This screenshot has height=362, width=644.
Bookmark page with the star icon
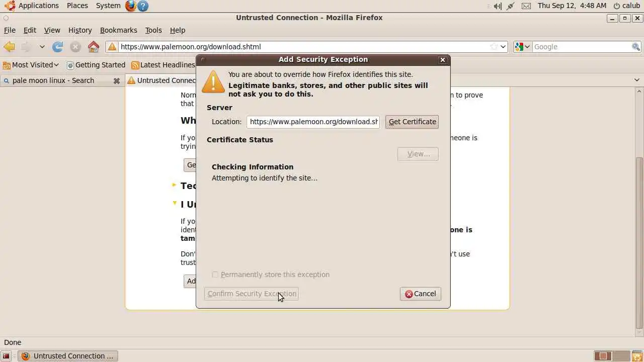coord(494,47)
